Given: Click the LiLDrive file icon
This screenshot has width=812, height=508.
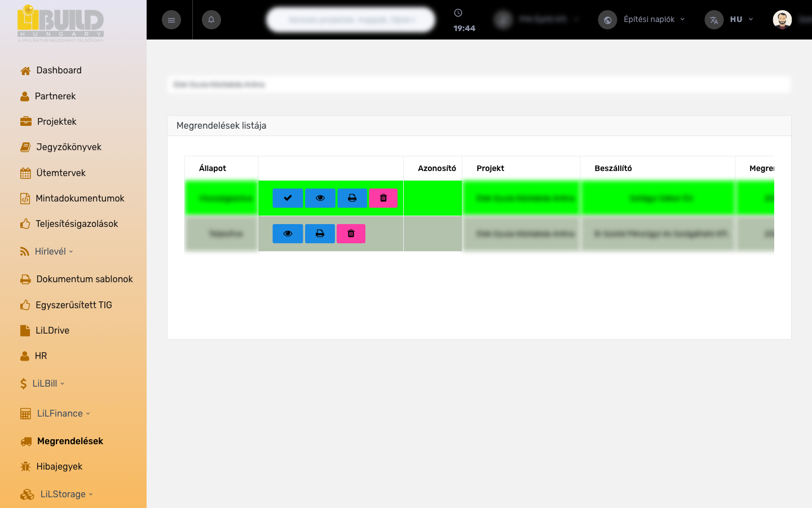Looking at the screenshot, I should (x=25, y=331).
